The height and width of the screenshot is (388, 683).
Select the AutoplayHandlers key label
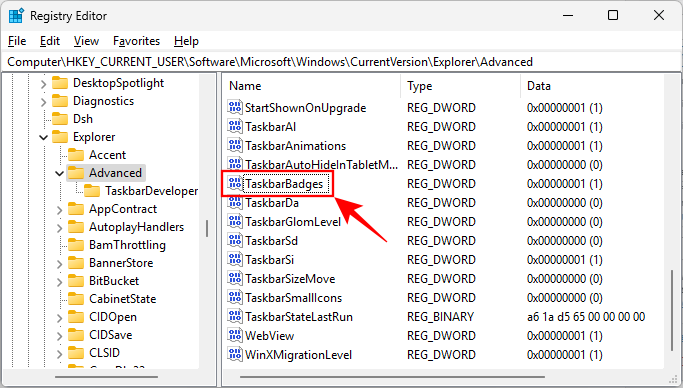136,227
